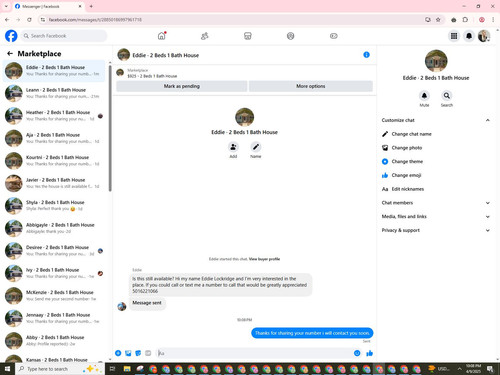Open Jennaay's 2 Beds 1 Bath conversation

53,318
